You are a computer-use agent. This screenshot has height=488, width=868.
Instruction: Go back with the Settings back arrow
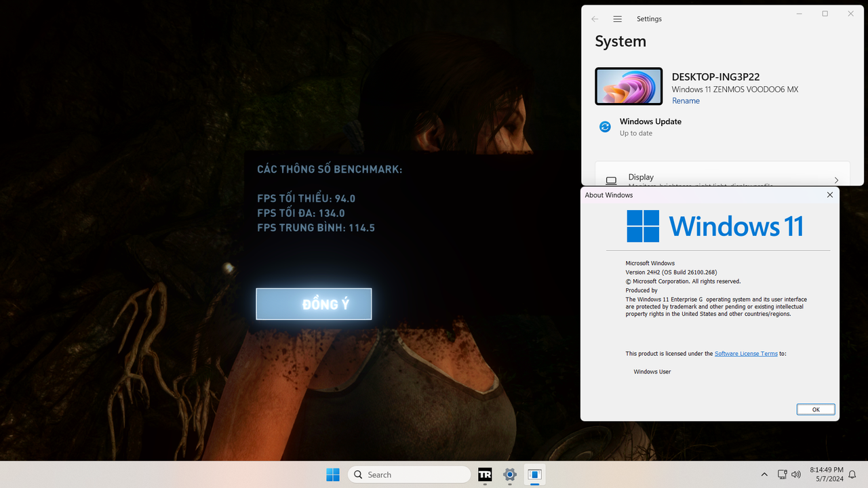pyautogui.click(x=595, y=19)
